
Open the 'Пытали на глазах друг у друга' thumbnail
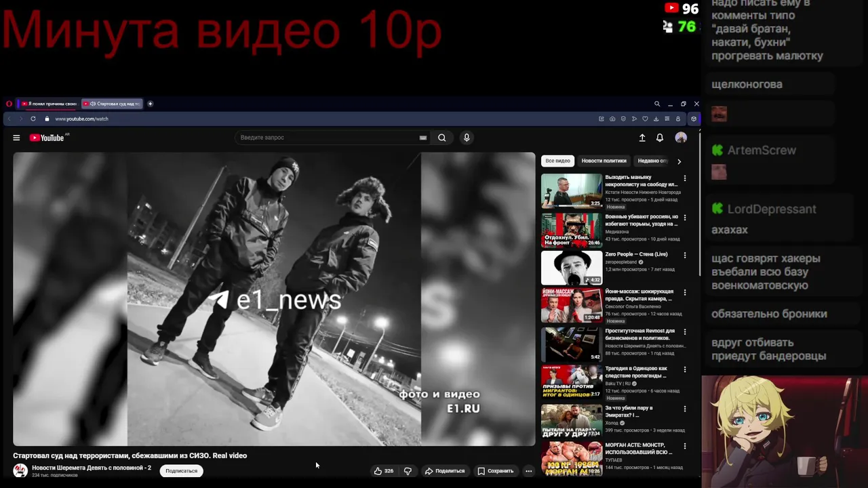pos(572,422)
